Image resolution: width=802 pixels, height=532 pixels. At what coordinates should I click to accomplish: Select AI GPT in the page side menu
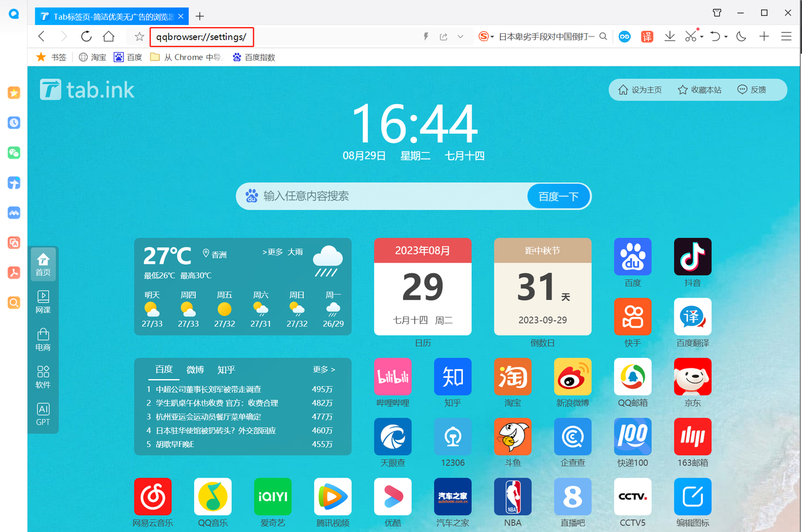click(43, 414)
